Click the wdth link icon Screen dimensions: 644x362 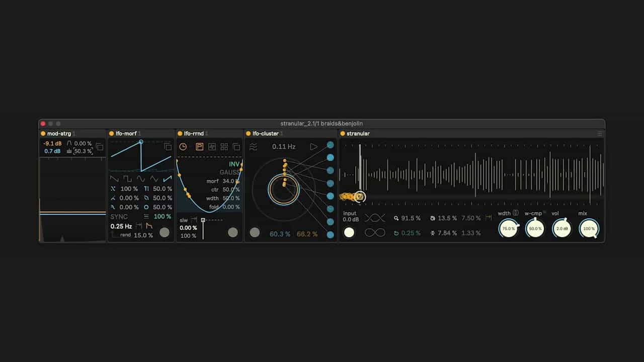pyautogui.click(x=516, y=213)
